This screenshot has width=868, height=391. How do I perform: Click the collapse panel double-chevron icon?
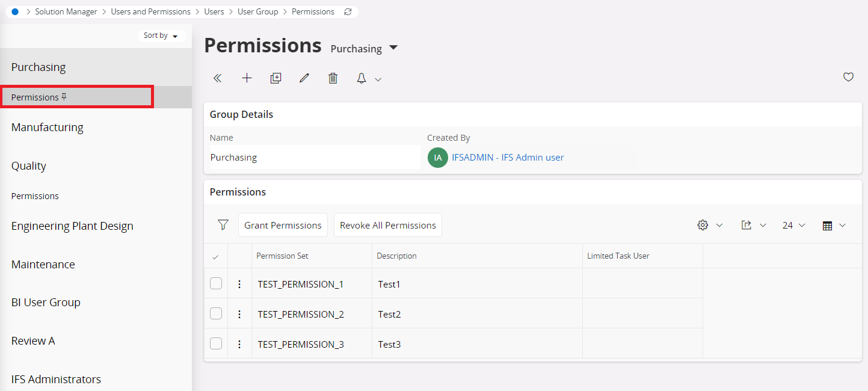[218, 78]
